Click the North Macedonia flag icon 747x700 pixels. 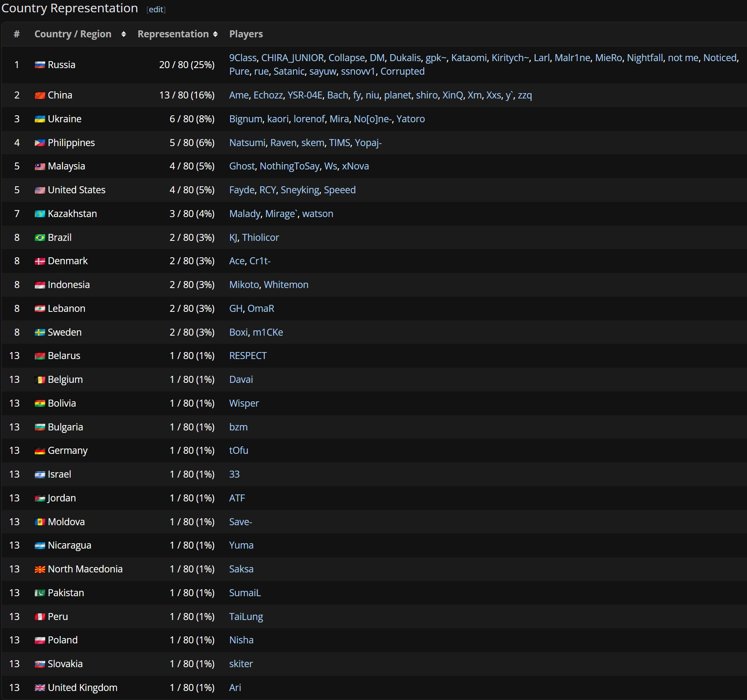point(40,569)
